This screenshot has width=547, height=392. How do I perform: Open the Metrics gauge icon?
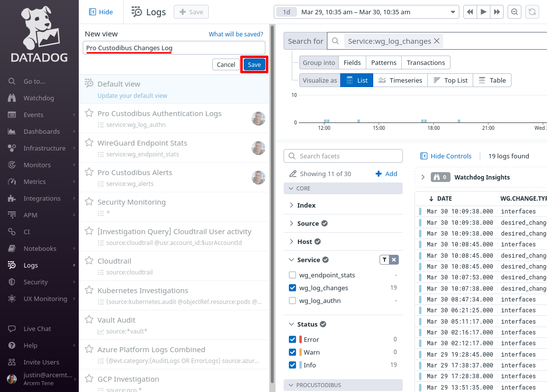(x=12, y=181)
